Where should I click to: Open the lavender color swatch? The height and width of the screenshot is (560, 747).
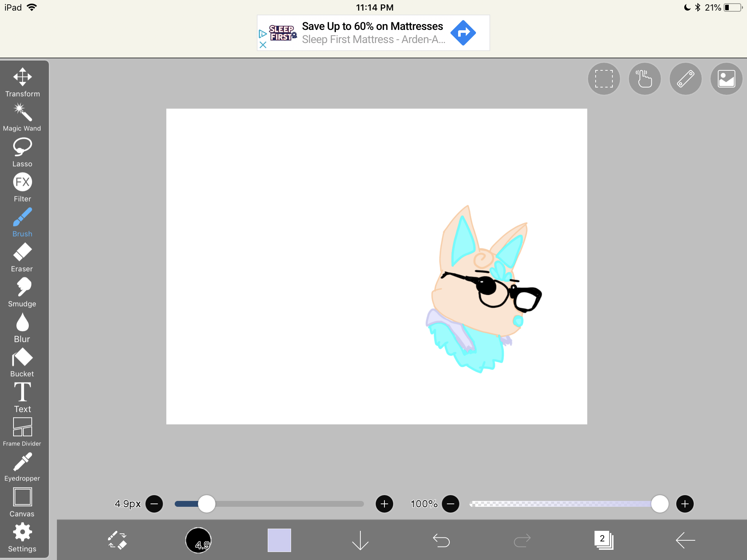[279, 540]
